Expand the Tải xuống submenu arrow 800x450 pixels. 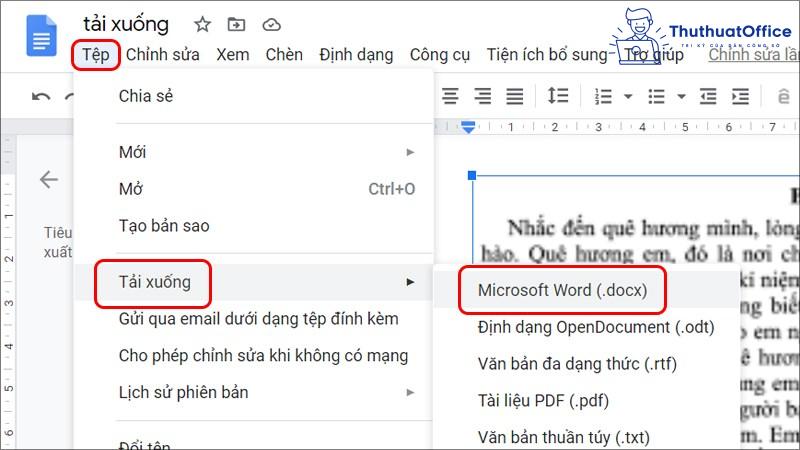[x=410, y=282]
